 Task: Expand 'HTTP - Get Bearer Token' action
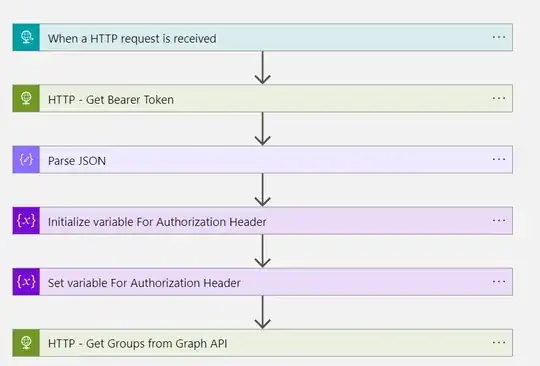point(262,98)
